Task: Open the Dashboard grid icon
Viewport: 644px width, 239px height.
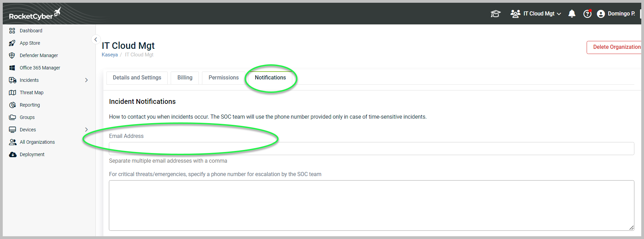Action: click(x=12, y=31)
